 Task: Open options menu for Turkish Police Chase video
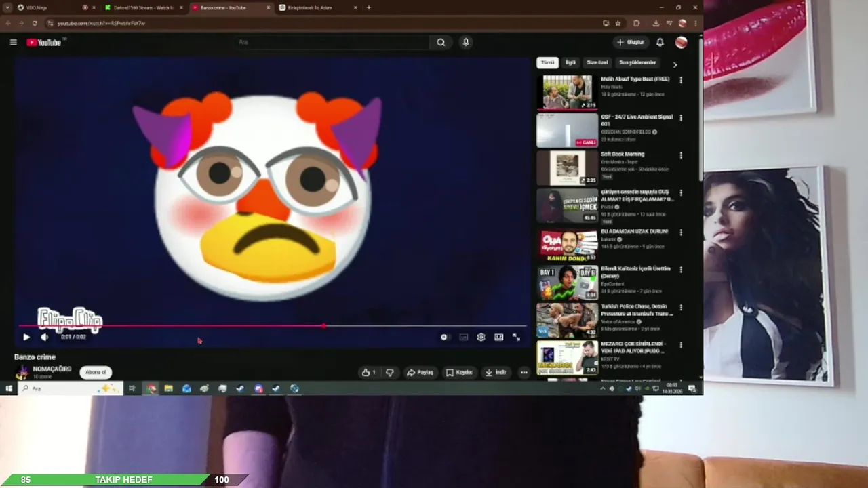coord(681,308)
